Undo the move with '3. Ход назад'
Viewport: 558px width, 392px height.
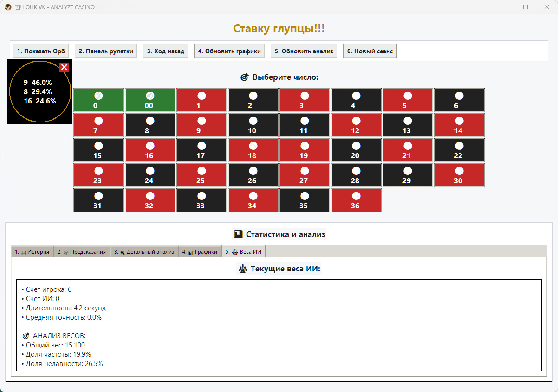pyautogui.click(x=166, y=51)
